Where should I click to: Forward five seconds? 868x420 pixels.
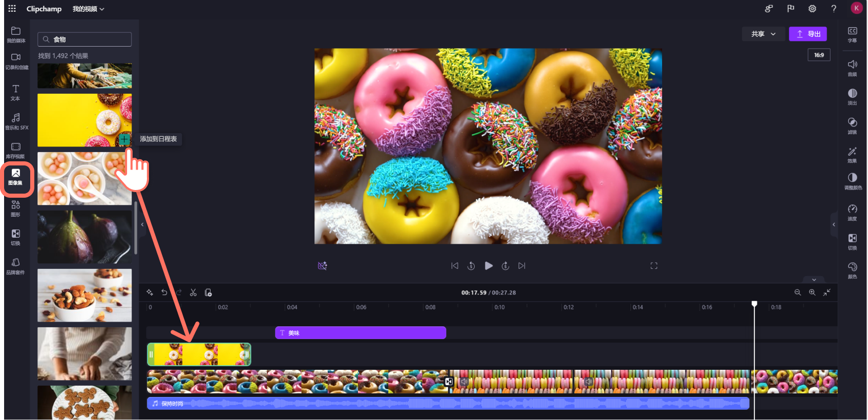tap(505, 265)
